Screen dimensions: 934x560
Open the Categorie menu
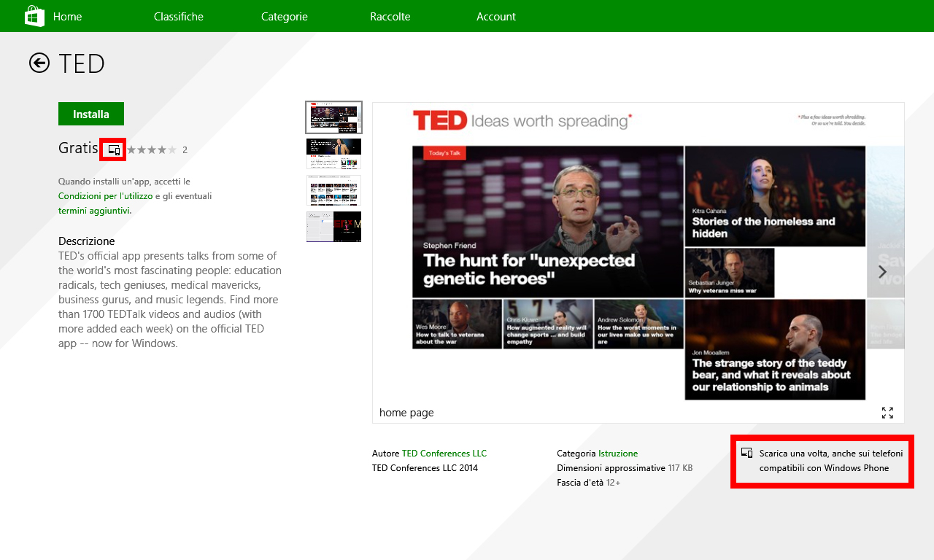(x=284, y=16)
